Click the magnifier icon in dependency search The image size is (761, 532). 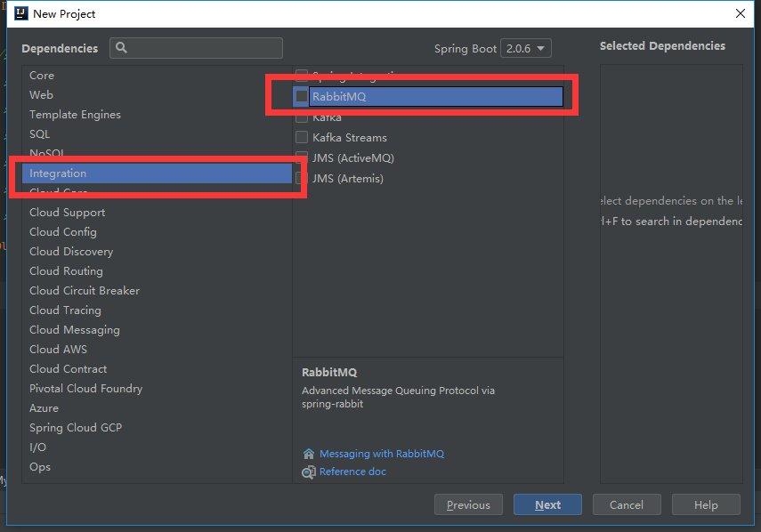[x=121, y=47]
